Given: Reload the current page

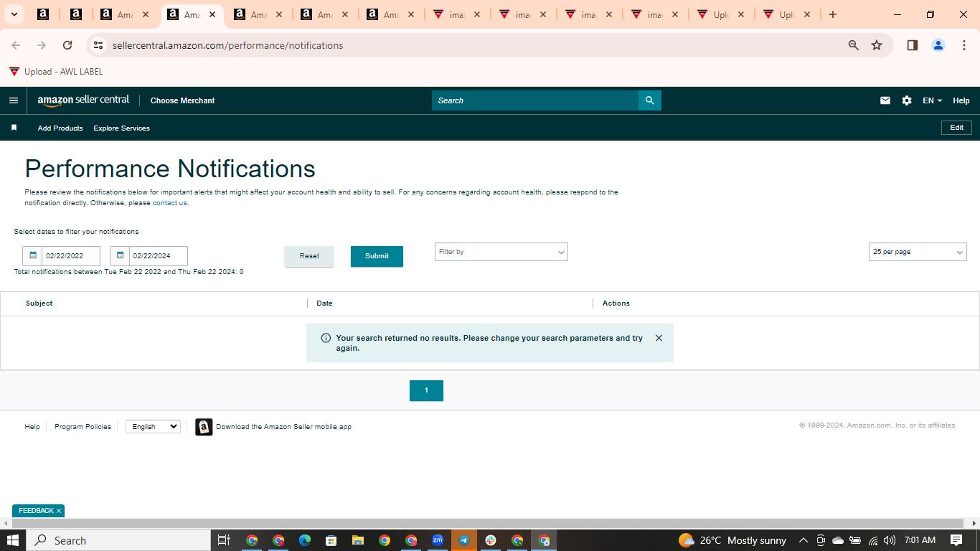Looking at the screenshot, I should click(67, 45).
